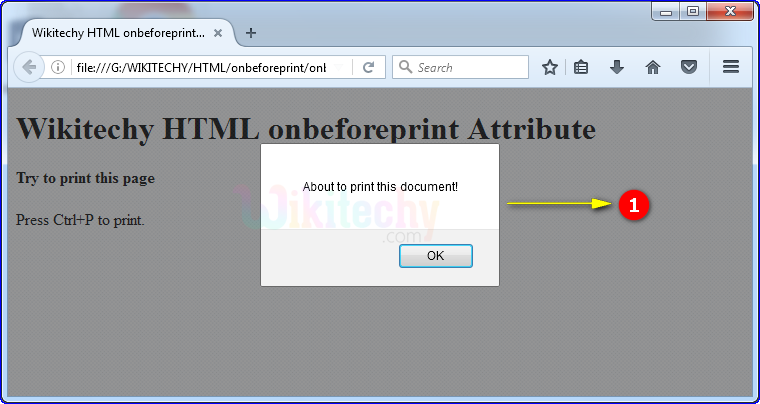This screenshot has width=760, height=404.
Task: Show bookmarks list icon
Action: [x=582, y=67]
